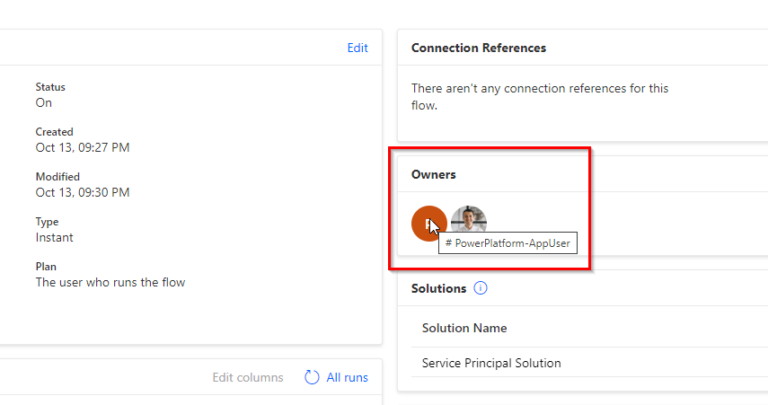The height and width of the screenshot is (405, 768).
Task: Click the Modified date Oct 13, 09:30 PM
Action: [x=82, y=193]
